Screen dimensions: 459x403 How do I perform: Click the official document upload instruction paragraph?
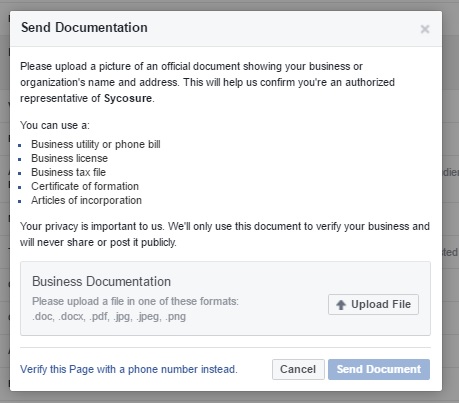click(207, 82)
